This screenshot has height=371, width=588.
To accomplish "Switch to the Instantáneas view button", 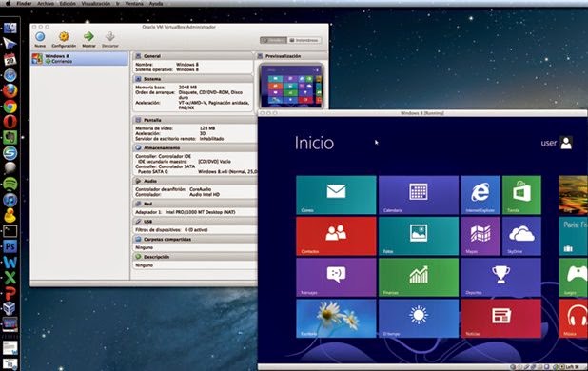I will pyautogui.click(x=304, y=40).
